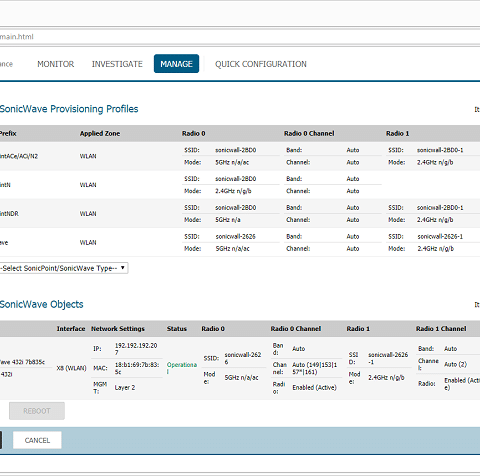Select the MANAGE tab

tap(176, 64)
